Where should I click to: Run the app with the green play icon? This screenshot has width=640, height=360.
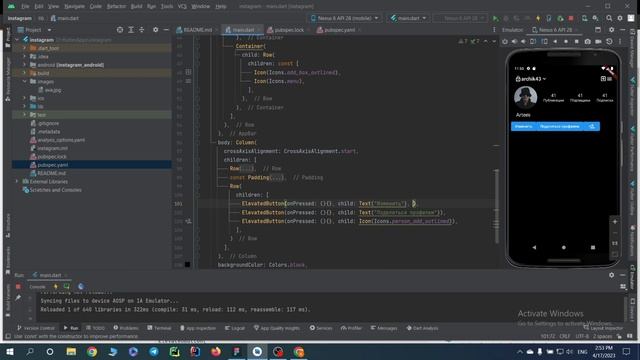pos(495,18)
